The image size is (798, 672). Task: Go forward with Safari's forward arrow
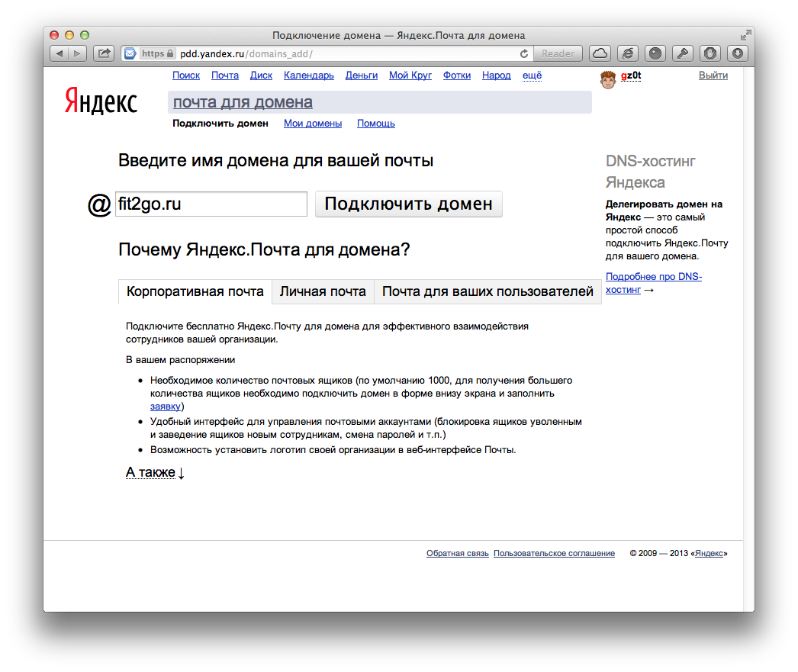[77, 53]
